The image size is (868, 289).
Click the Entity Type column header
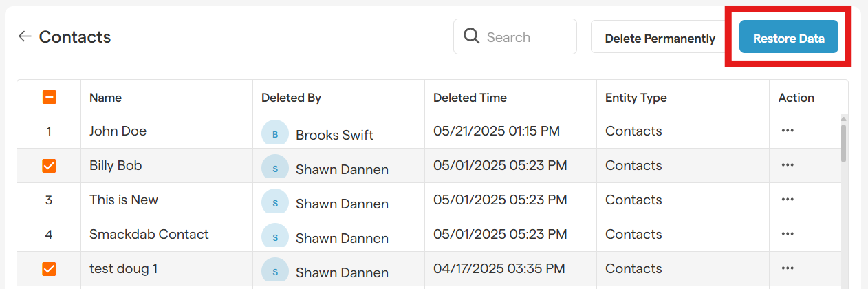pyautogui.click(x=636, y=98)
